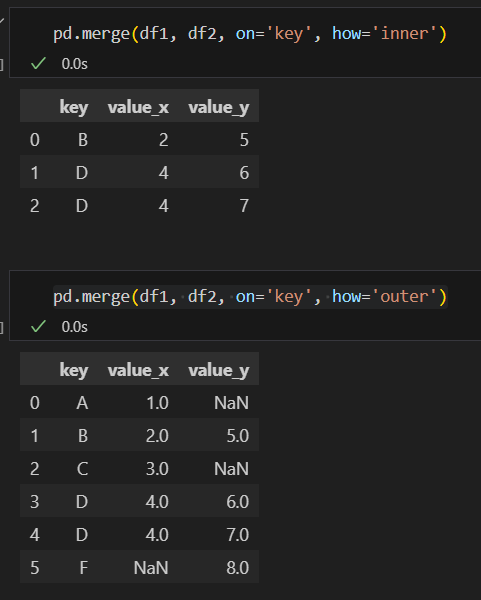Click row index 5 in the outer merge table
Viewport: 481px width, 600px height.
coord(35,567)
